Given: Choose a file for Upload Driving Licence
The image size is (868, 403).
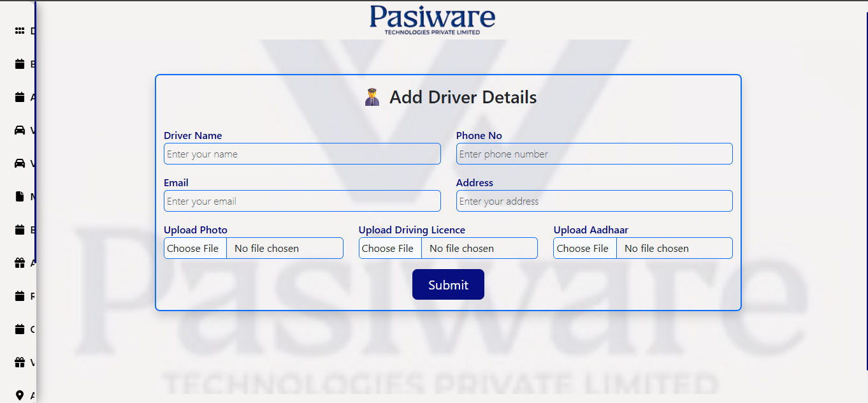Looking at the screenshot, I should click(x=389, y=248).
